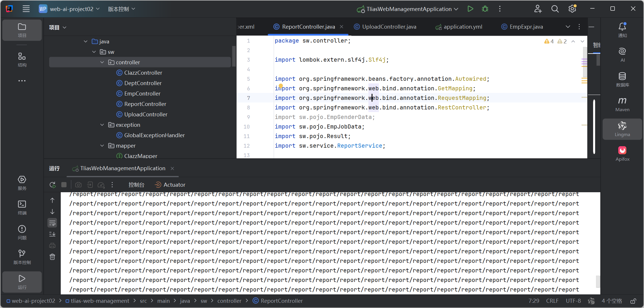This screenshot has height=308, width=644.
Task: Click the 4 个空格 indent indicator
Action: click(612, 301)
